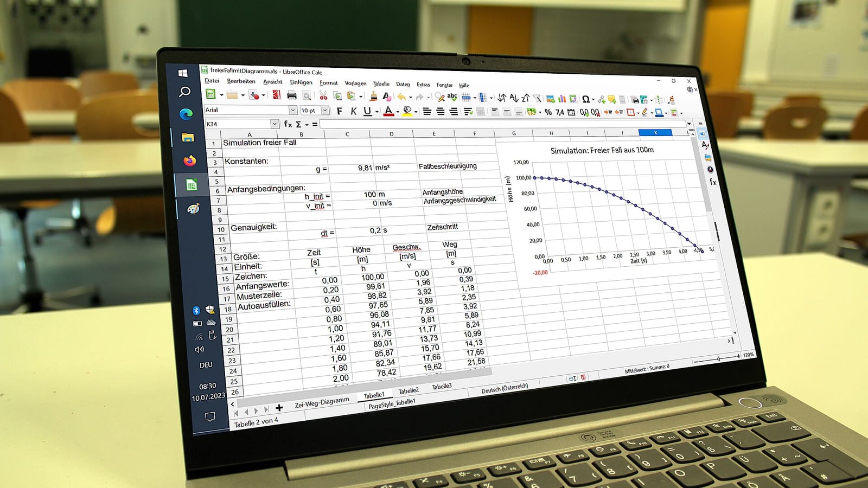
Task: Toggle wrap text option
Action: (468, 112)
